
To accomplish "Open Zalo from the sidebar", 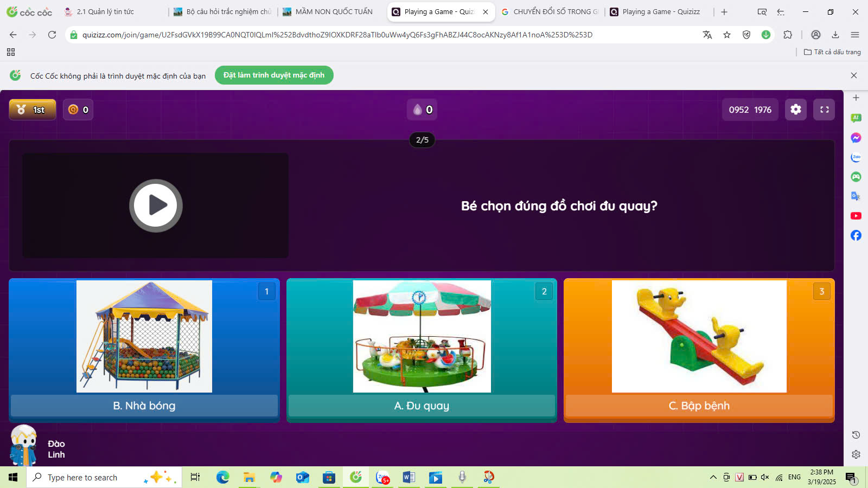I will 856,157.
